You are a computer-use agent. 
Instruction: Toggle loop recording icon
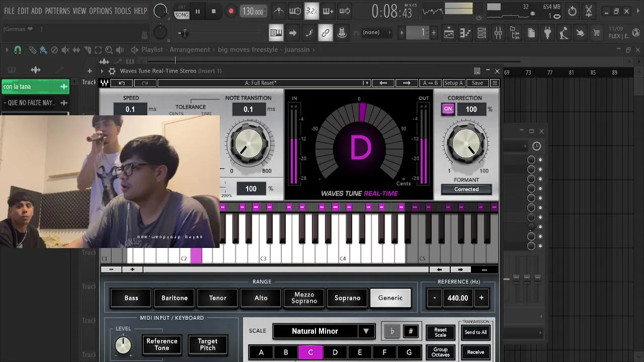345,11
